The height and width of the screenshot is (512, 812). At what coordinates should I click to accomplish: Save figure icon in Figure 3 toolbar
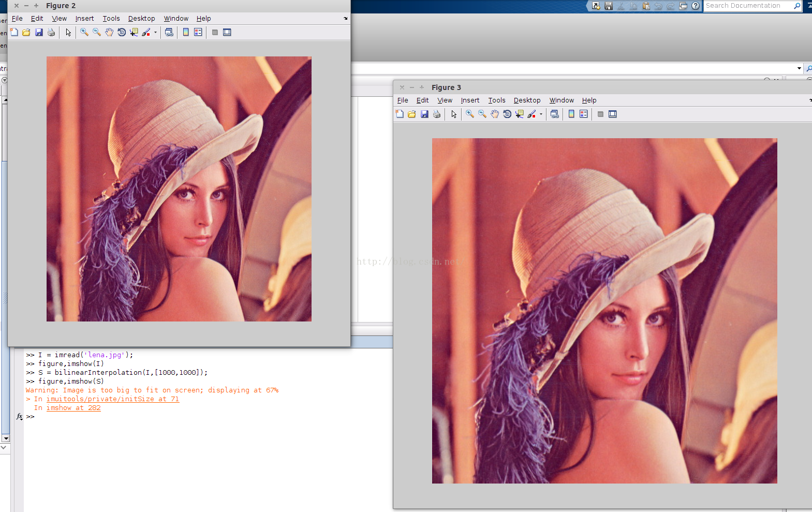[x=424, y=114]
